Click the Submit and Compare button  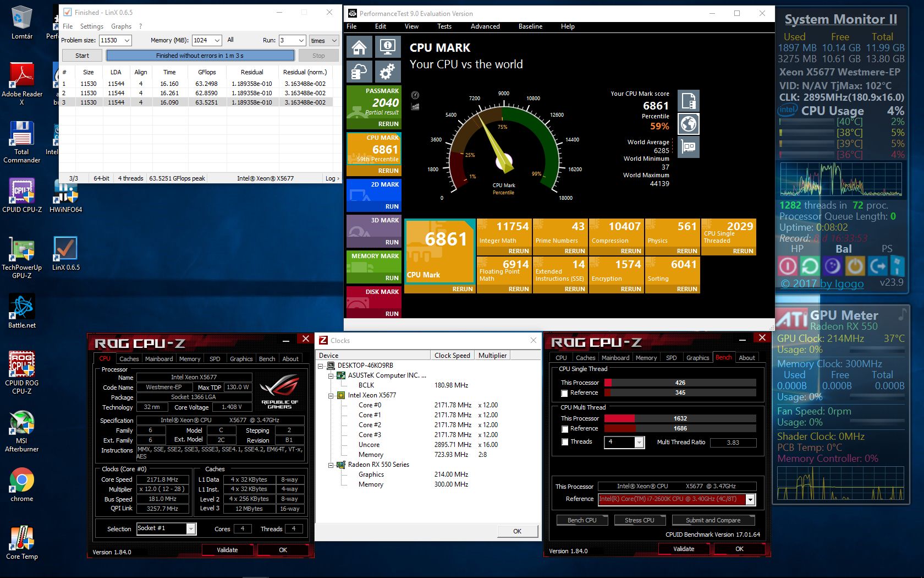[713, 520]
